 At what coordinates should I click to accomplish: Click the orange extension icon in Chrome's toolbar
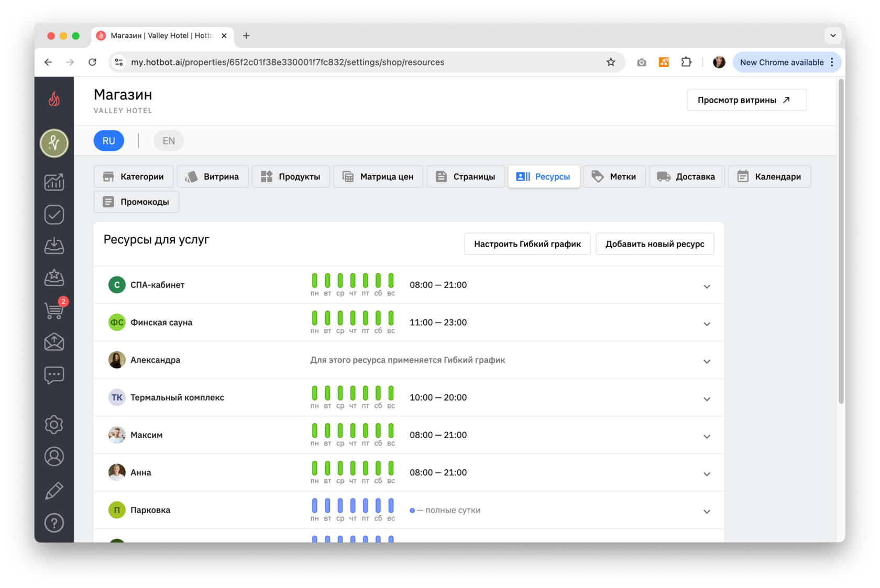664,62
